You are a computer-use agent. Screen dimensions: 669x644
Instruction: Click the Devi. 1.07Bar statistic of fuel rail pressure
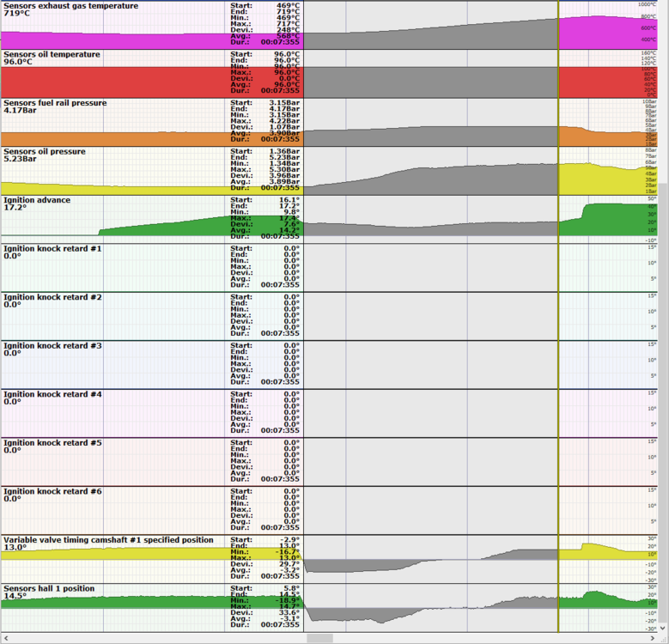coord(265,127)
